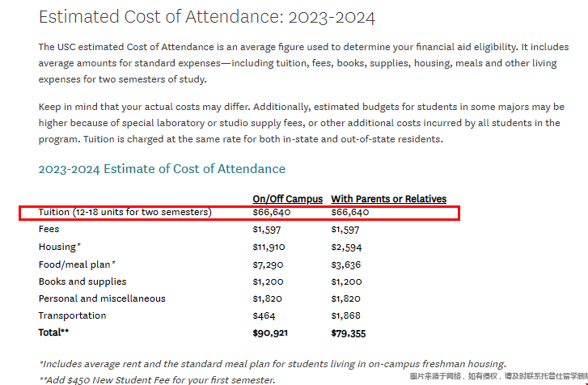Click the On/Off Campus tuition amount $66,640
This screenshot has height=385, width=588.
271,212
